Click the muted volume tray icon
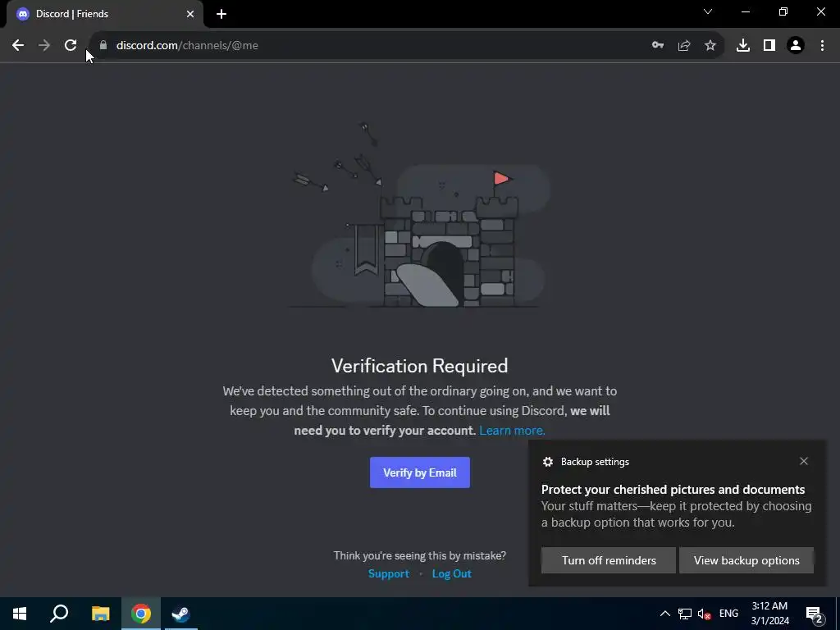This screenshot has width=840, height=630. pos(705,614)
